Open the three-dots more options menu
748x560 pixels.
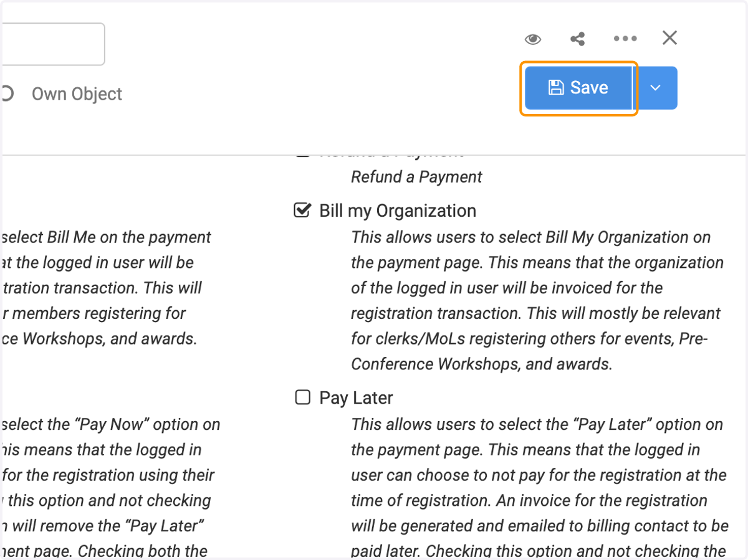click(x=625, y=39)
